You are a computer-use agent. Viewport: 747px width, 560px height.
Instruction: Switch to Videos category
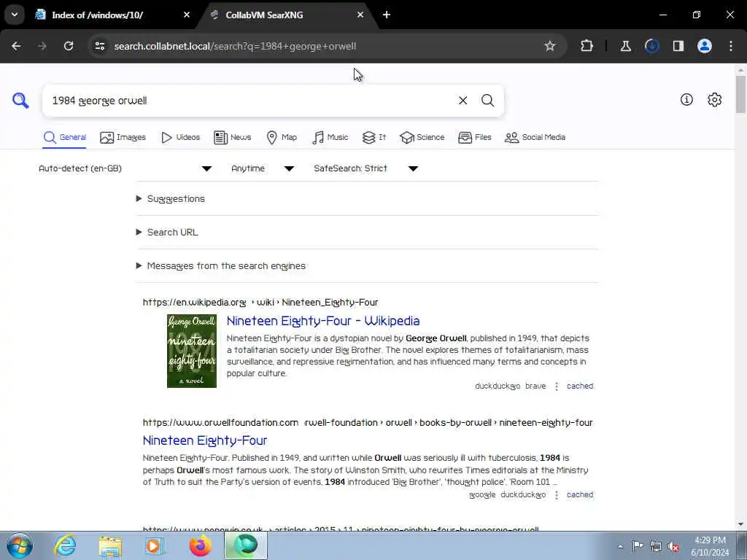181,138
